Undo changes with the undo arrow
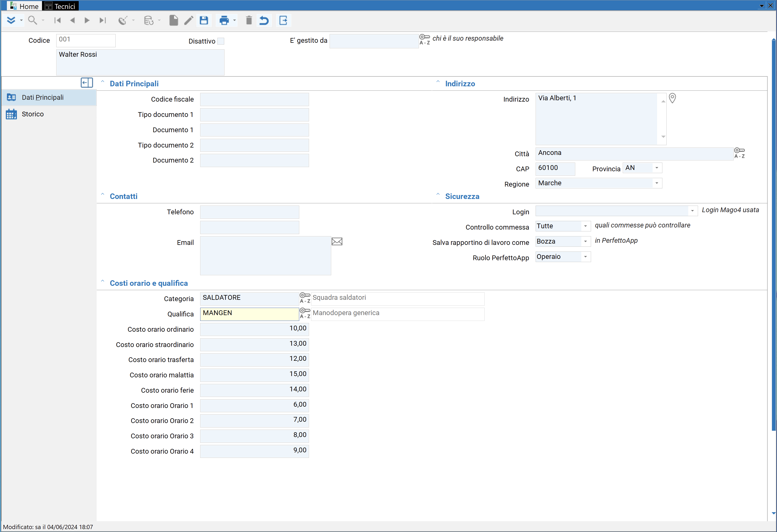The height and width of the screenshot is (532, 777). point(264,20)
